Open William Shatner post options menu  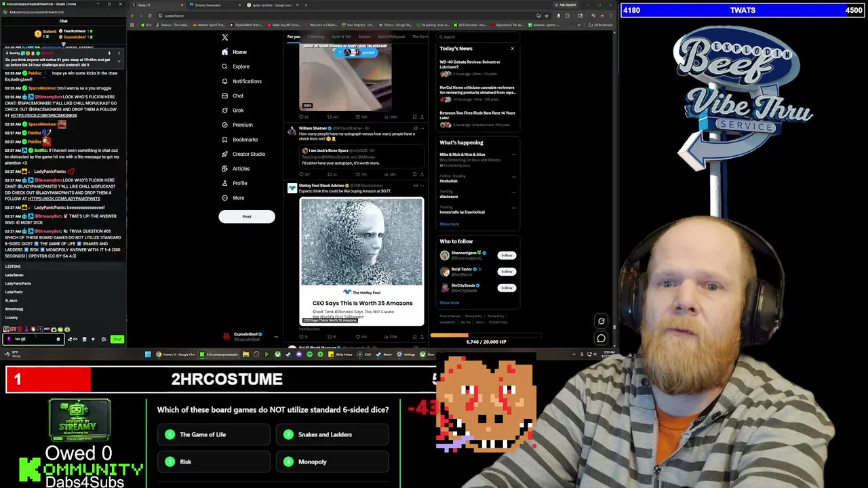coord(422,128)
